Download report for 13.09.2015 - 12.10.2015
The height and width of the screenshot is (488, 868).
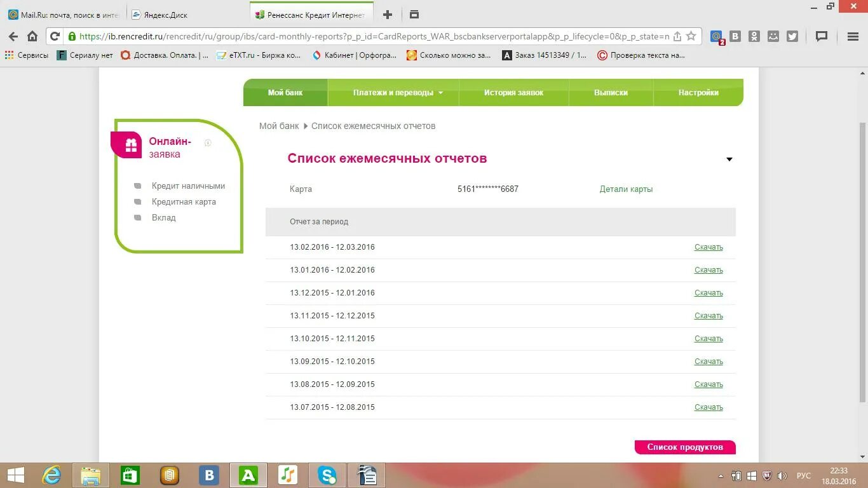[709, 362]
